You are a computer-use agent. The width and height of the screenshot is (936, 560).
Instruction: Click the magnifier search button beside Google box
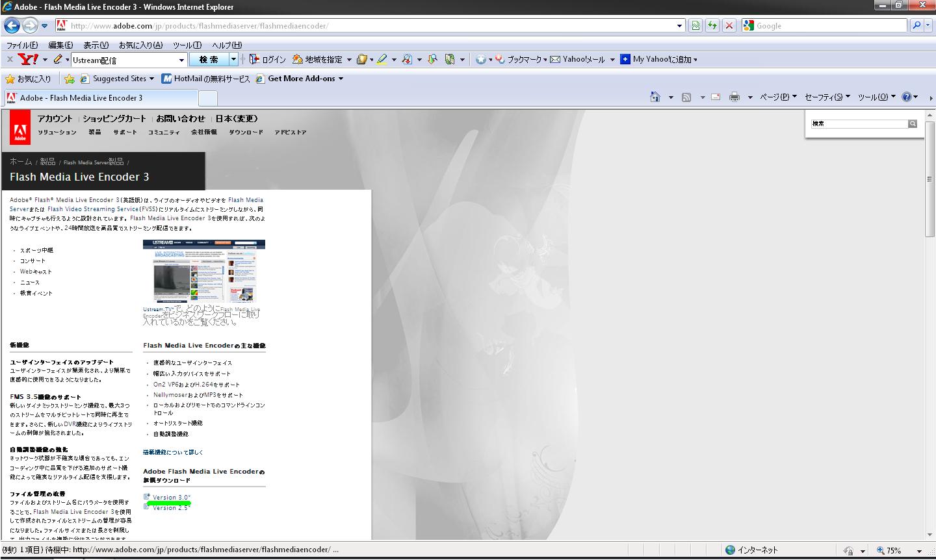[x=916, y=25]
